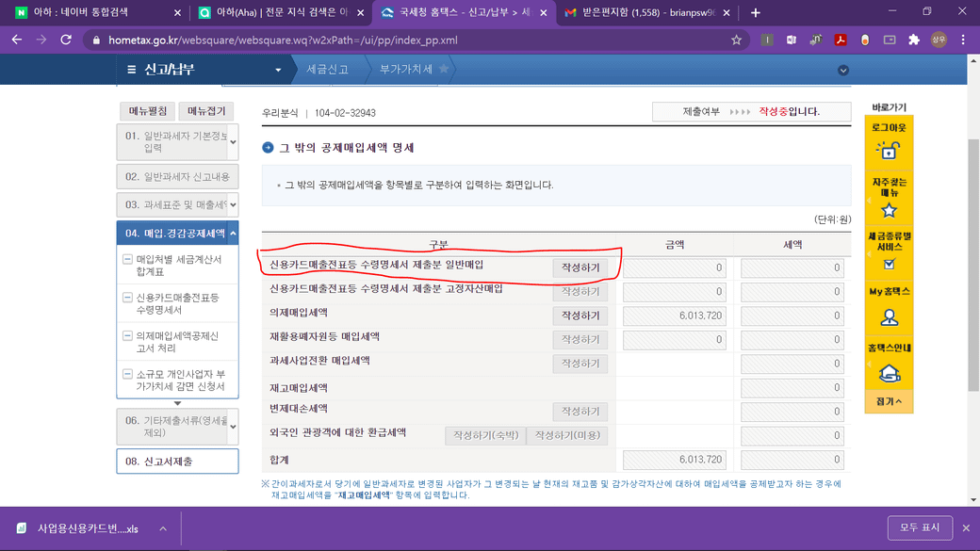Expand the 01. 일반과세자 기본정보 입력 section
Image resolution: width=980 pixels, height=551 pixels.
click(x=233, y=142)
